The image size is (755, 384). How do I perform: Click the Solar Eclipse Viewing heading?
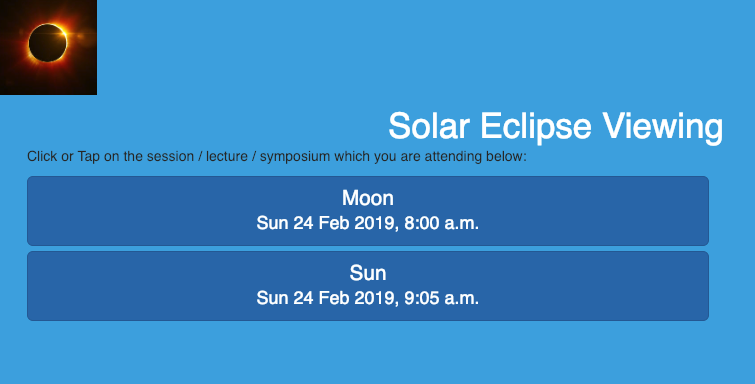pyautogui.click(x=555, y=126)
